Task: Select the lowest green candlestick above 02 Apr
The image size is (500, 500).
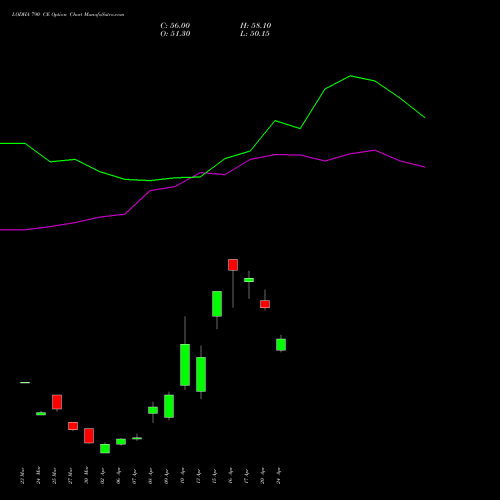Action: (105, 448)
